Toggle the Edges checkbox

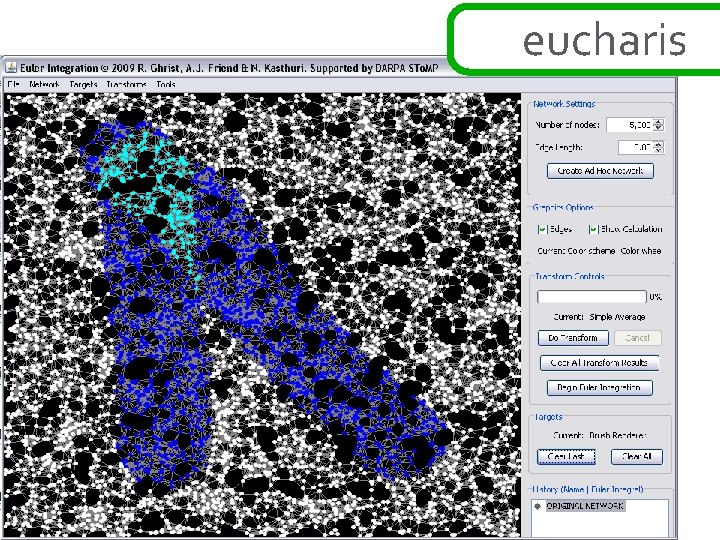[x=542, y=229]
